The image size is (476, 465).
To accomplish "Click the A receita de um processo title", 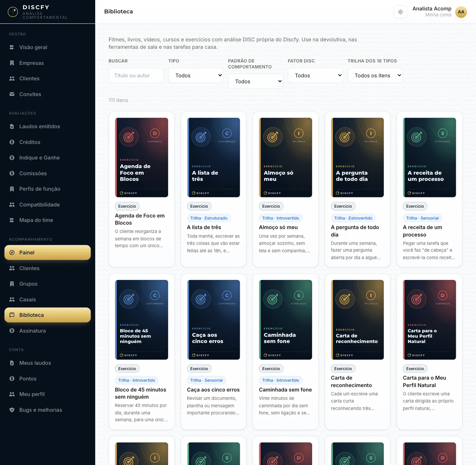I will pos(422,231).
